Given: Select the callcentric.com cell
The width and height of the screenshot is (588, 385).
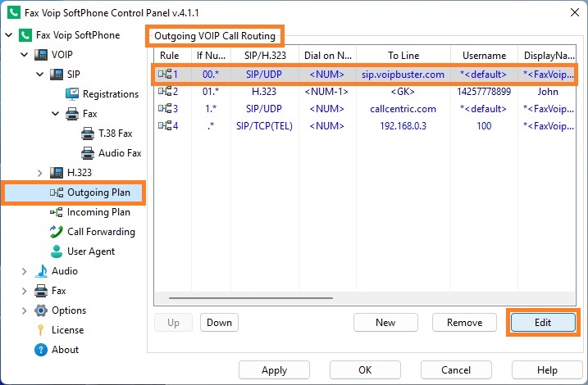Looking at the screenshot, I should click(x=403, y=109).
